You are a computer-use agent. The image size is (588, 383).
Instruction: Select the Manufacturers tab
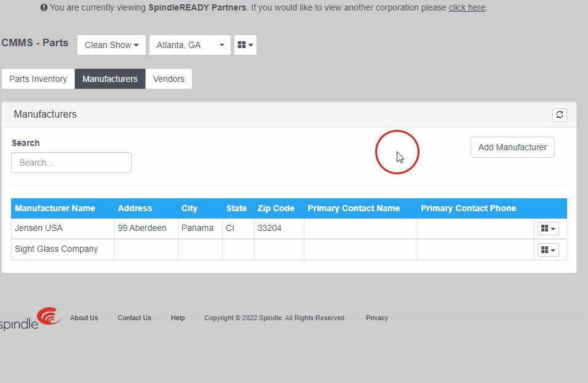pyautogui.click(x=110, y=79)
